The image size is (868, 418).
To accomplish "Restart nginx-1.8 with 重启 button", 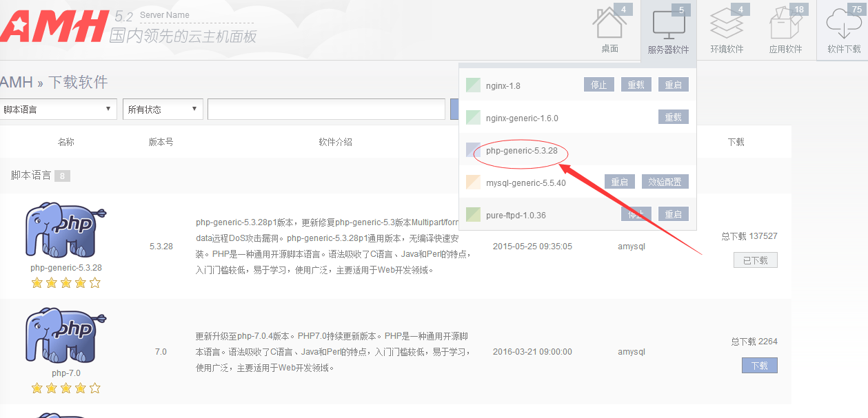I will click(673, 85).
